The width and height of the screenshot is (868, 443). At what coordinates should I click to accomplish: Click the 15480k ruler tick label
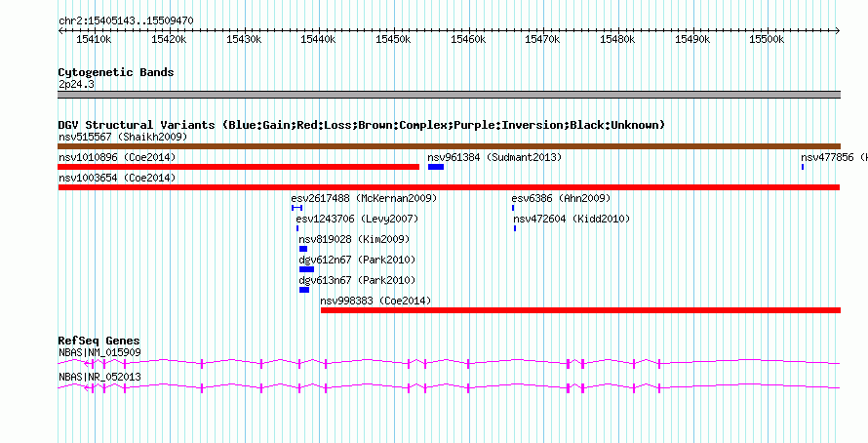click(617, 40)
